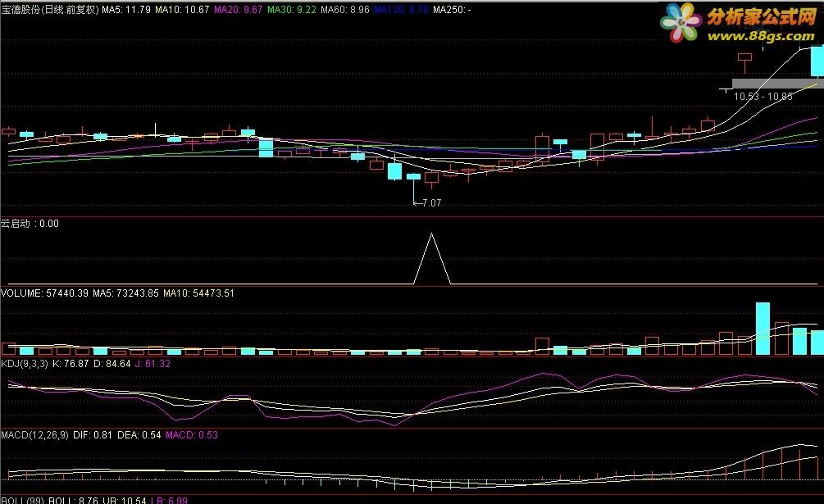Select the MA60: 8.96 label

click(x=345, y=10)
